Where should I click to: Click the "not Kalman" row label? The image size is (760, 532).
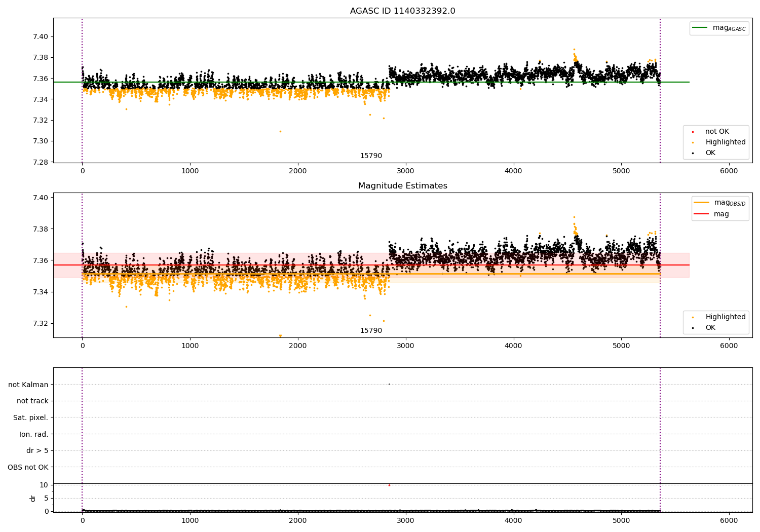coord(28,385)
